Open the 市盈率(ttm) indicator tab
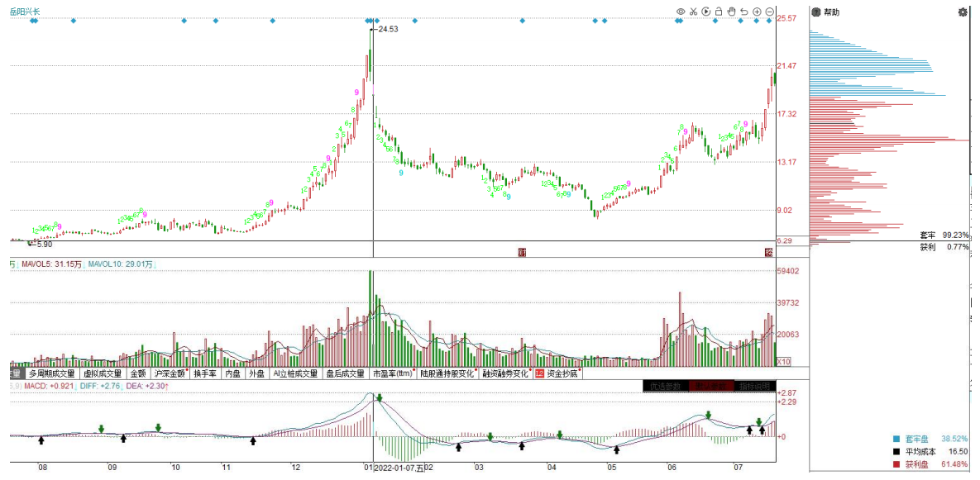This screenshot has height=480, width=980. [x=393, y=373]
